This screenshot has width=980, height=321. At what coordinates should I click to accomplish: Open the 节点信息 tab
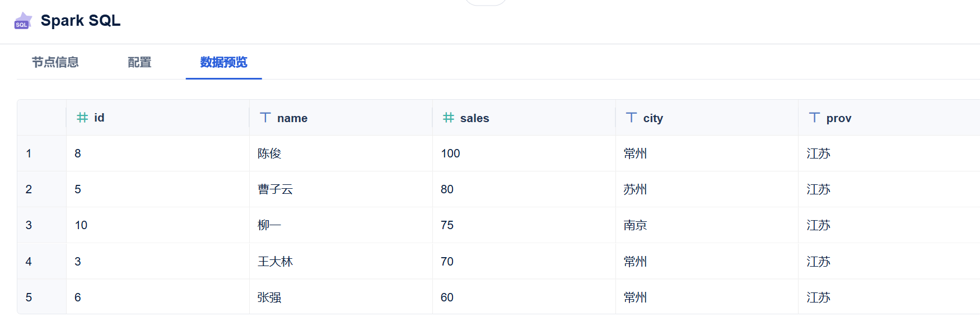(55, 62)
